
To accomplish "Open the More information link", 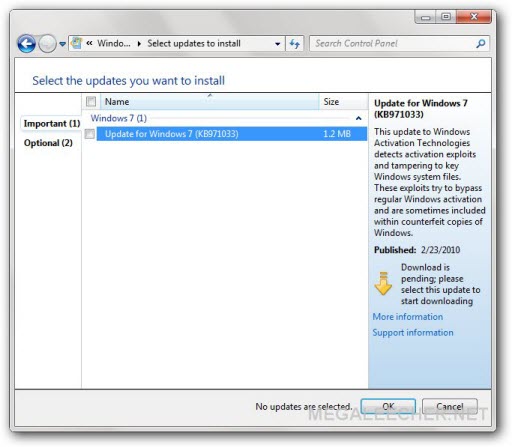I will pyautogui.click(x=408, y=317).
